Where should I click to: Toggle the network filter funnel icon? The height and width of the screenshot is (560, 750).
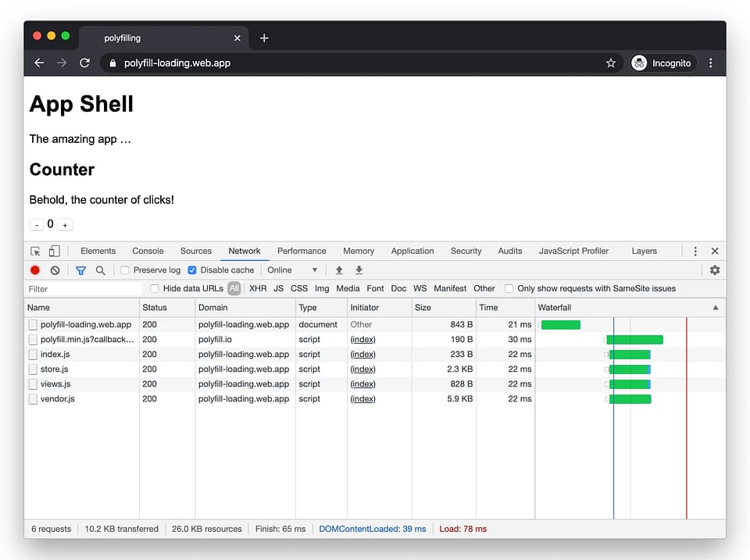80,270
